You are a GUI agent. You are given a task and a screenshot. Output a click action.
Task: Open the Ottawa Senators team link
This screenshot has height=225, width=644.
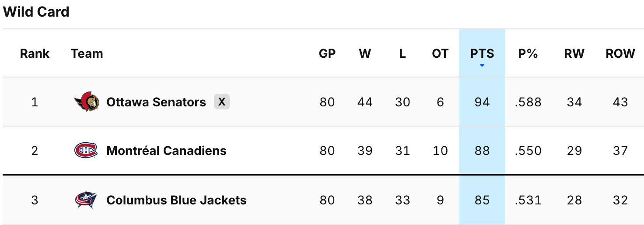[x=156, y=102]
